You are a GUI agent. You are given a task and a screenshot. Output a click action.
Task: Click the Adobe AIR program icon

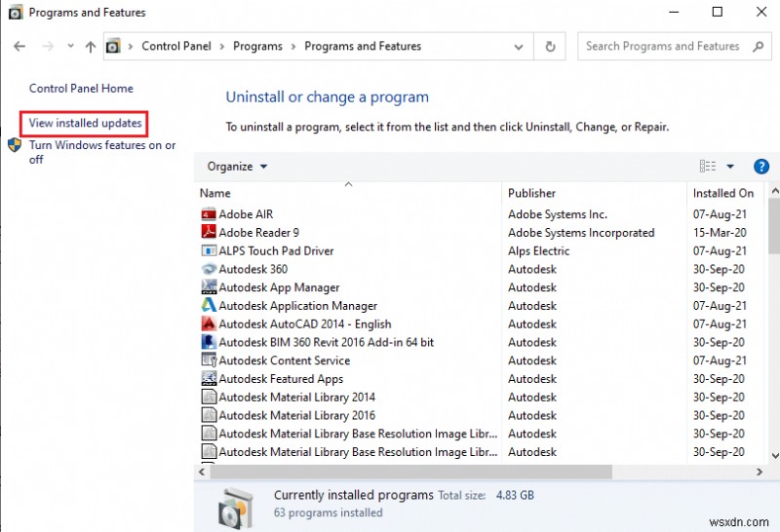pyautogui.click(x=209, y=214)
